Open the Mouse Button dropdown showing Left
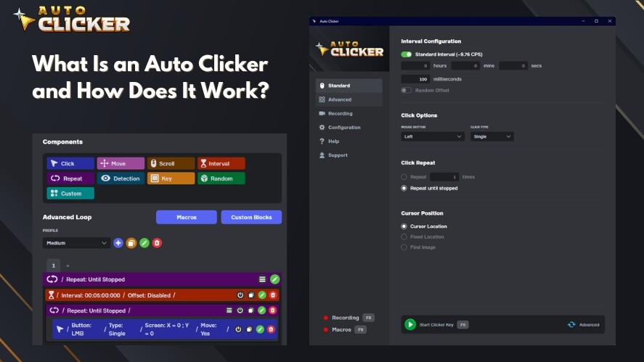This screenshot has height=362, width=644. [x=433, y=136]
